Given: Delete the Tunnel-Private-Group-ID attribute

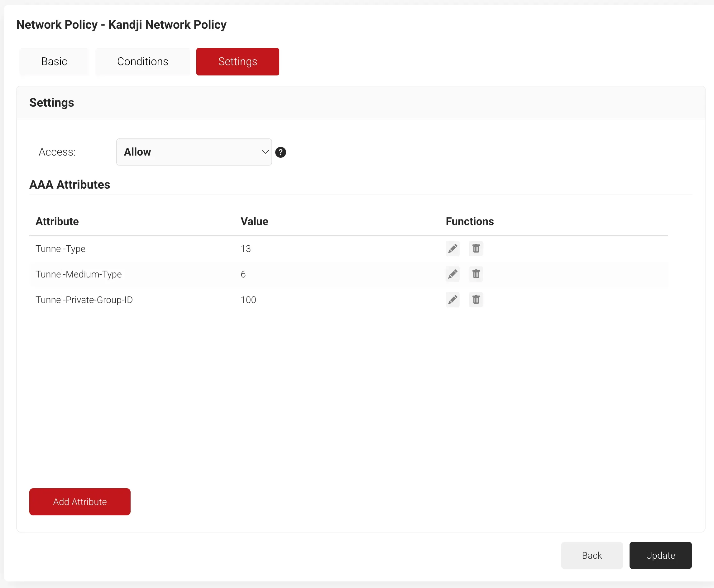Looking at the screenshot, I should (x=476, y=300).
